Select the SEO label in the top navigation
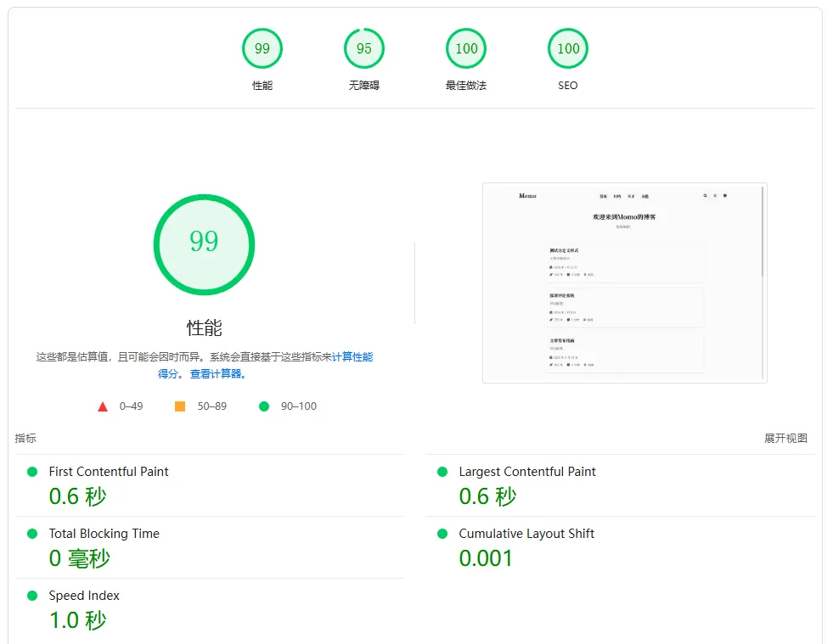The width and height of the screenshot is (833, 644). pos(567,86)
